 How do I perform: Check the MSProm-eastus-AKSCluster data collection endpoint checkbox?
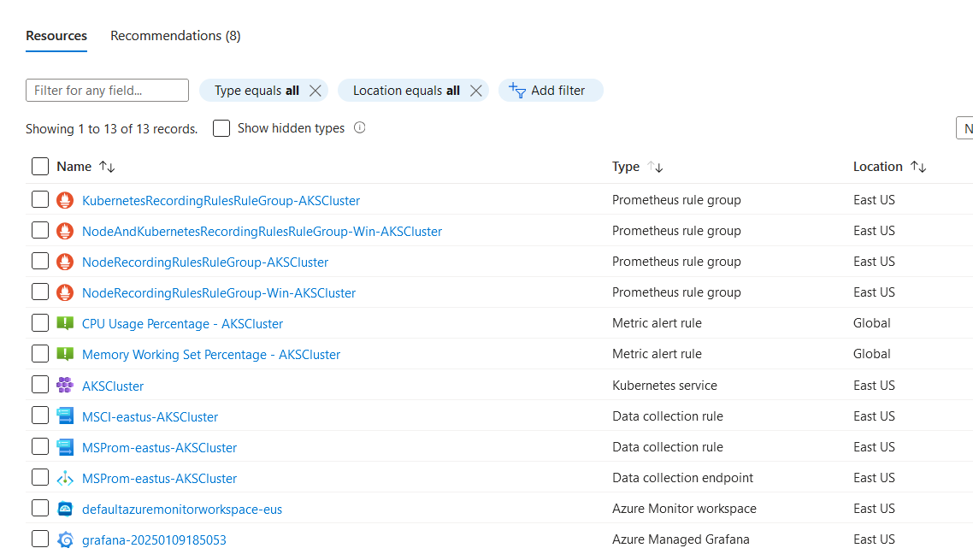pos(39,477)
